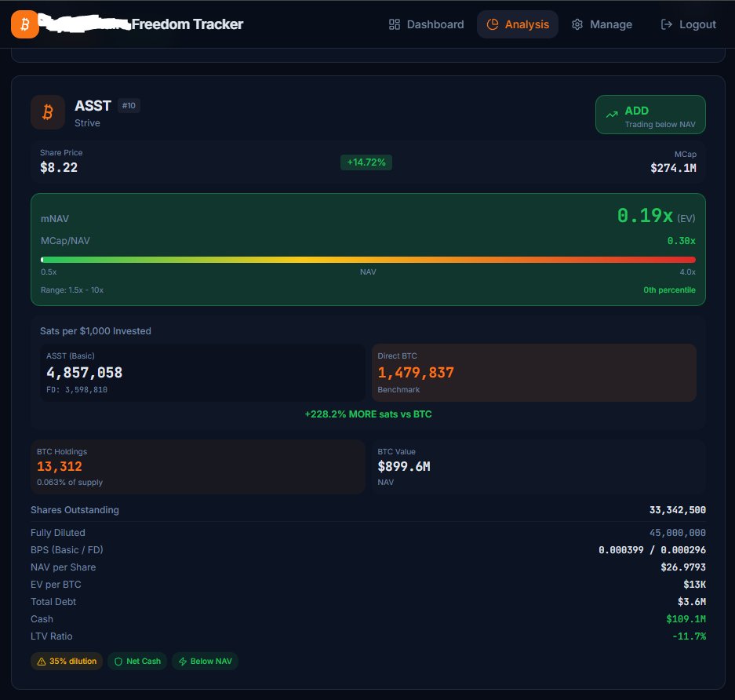Click the Direct BTC benchmark card

tap(534, 373)
